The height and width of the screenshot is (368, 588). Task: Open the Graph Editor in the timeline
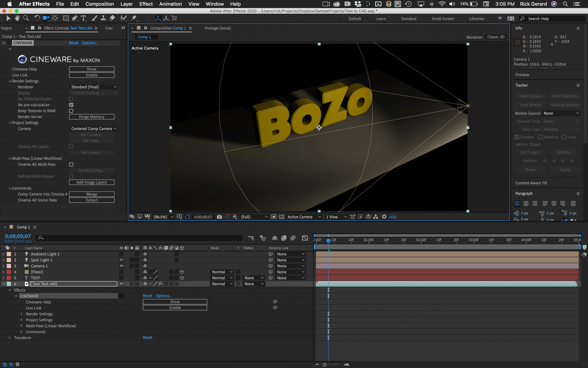click(x=305, y=238)
